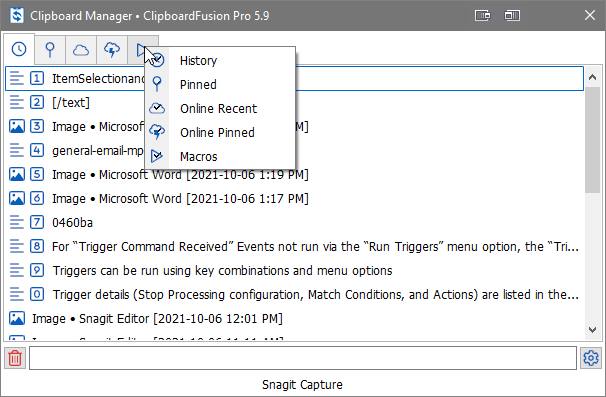The height and width of the screenshot is (397, 606).
Task: Open the Online Recent cloud tab
Action: point(81,50)
